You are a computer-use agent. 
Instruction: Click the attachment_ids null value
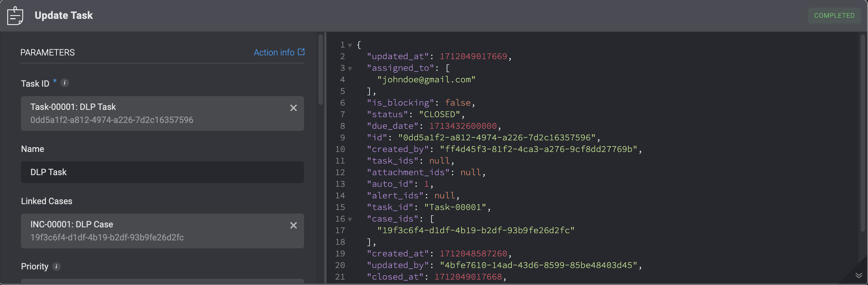[x=471, y=172]
